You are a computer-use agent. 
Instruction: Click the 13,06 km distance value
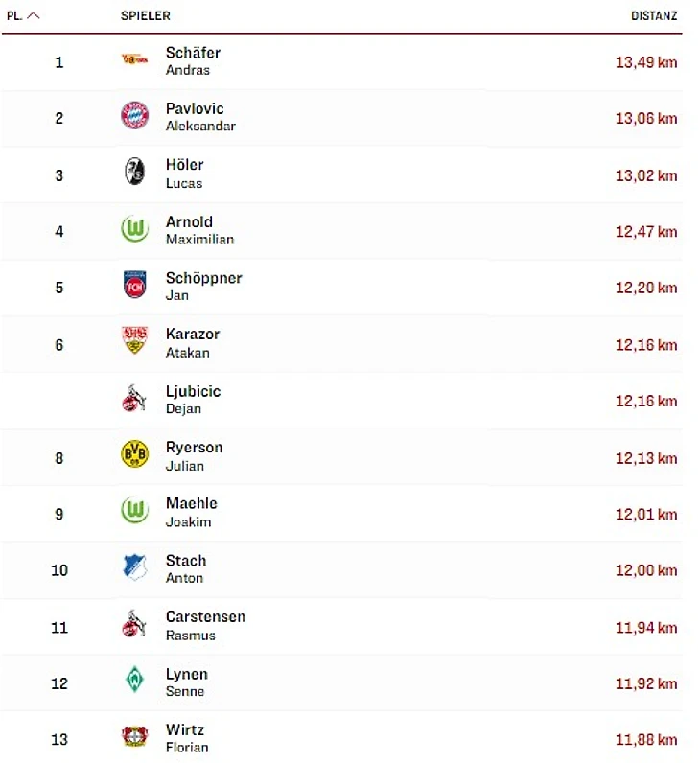click(x=645, y=118)
